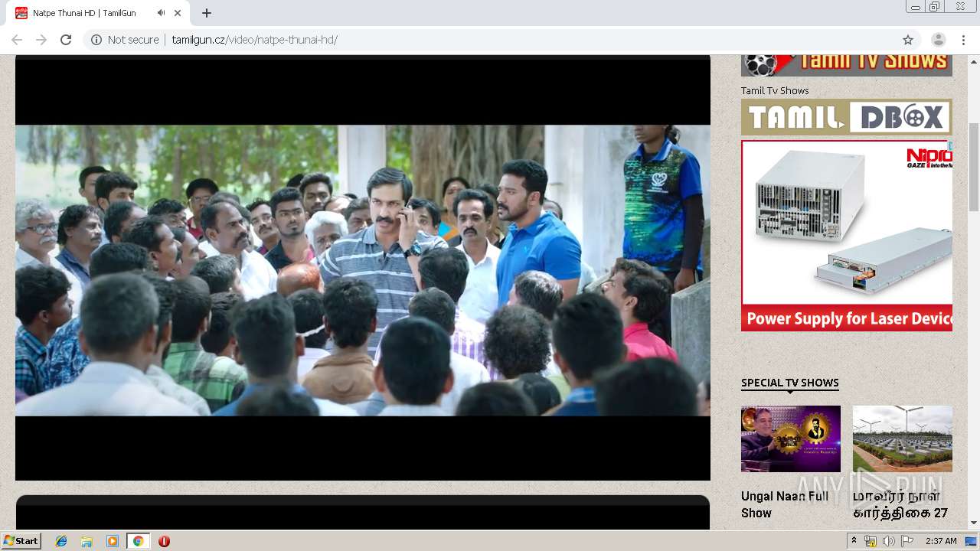Open media player from taskbar
This screenshot has width=980, height=551.
[113, 541]
